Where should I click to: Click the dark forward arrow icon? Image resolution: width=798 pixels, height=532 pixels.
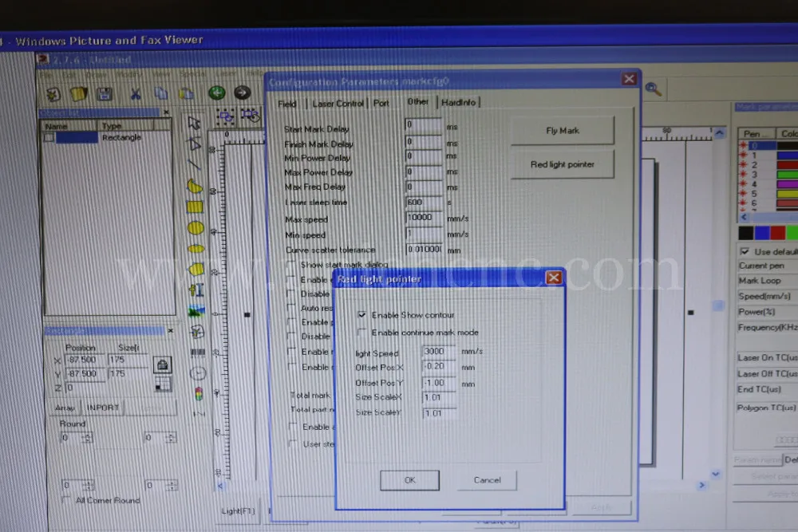(243, 93)
